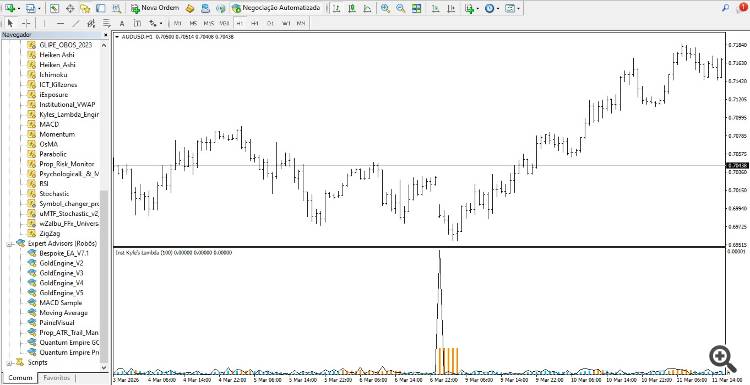Switch to the Comum tab
Image resolution: width=750 pixels, height=385 pixels.
20,378
